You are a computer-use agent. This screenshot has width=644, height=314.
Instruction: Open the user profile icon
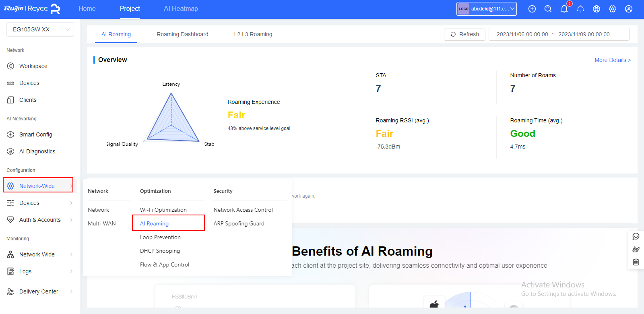(629, 9)
